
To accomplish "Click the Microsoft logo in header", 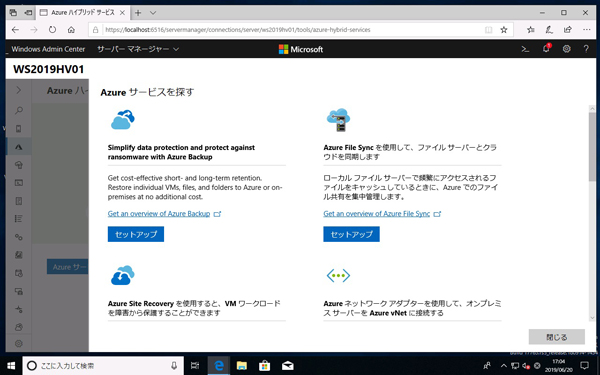I will [x=301, y=49].
